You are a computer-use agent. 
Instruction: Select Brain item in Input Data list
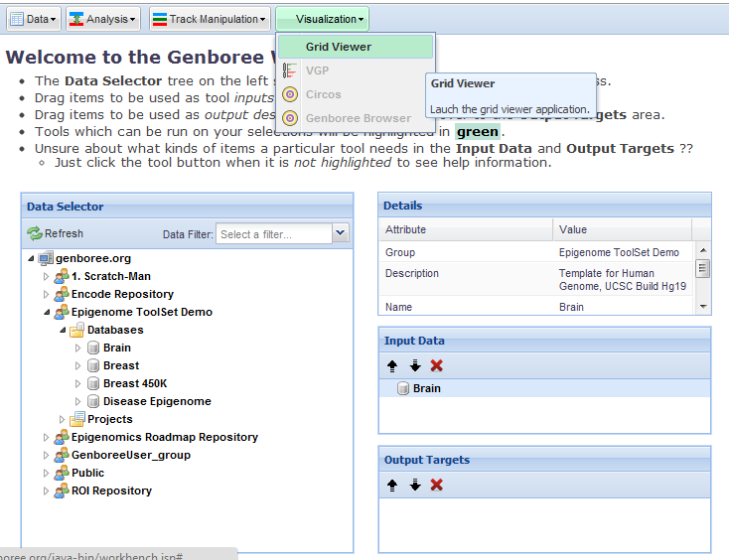tap(426, 388)
